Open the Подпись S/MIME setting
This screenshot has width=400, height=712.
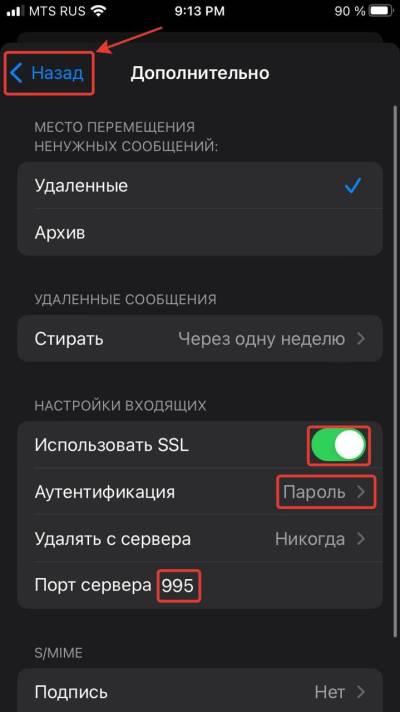200,692
